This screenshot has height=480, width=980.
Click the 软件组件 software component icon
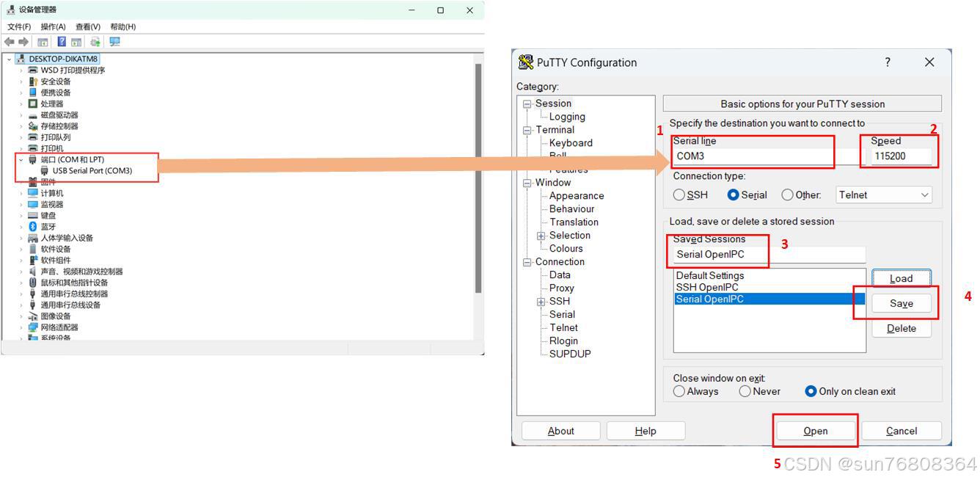[33, 261]
